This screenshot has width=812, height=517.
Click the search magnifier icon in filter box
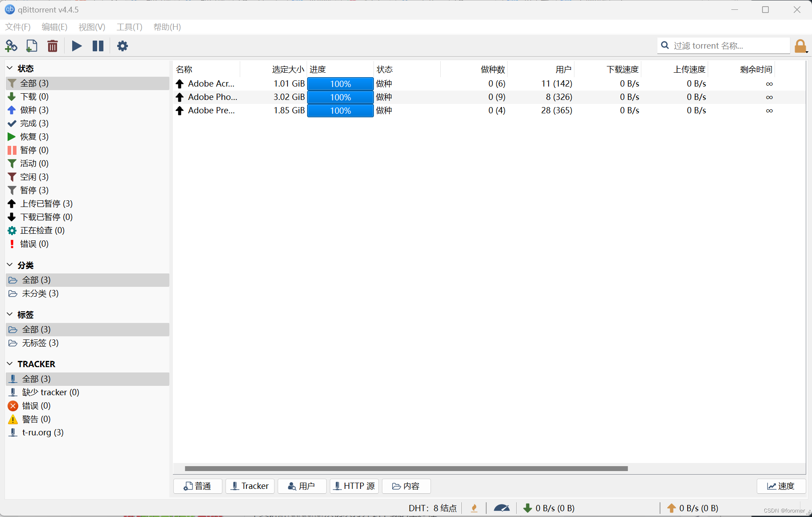[665, 45]
